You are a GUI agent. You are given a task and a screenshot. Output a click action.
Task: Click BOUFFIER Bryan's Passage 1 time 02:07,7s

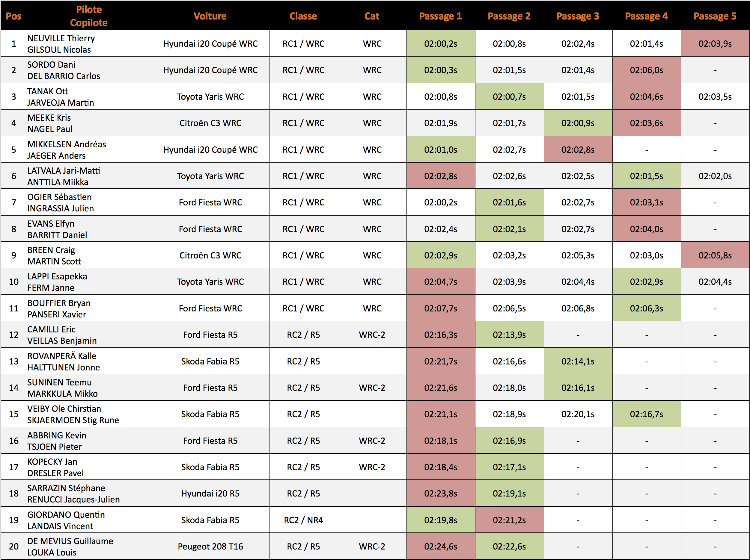coord(440,308)
